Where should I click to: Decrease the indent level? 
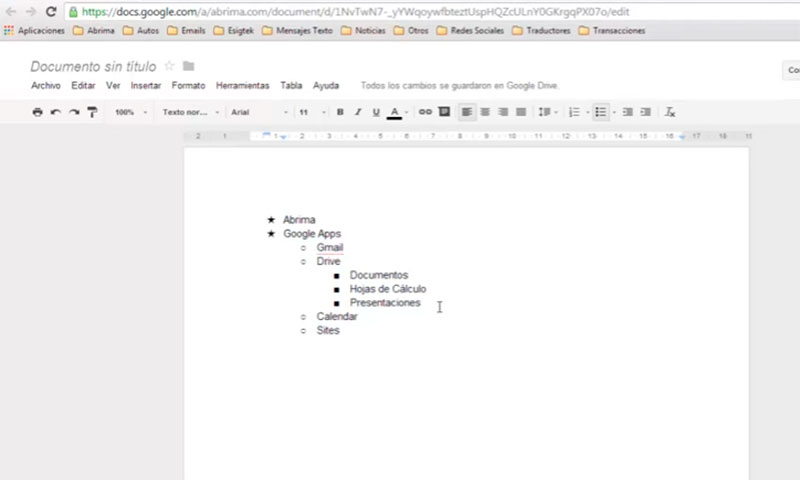point(628,112)
